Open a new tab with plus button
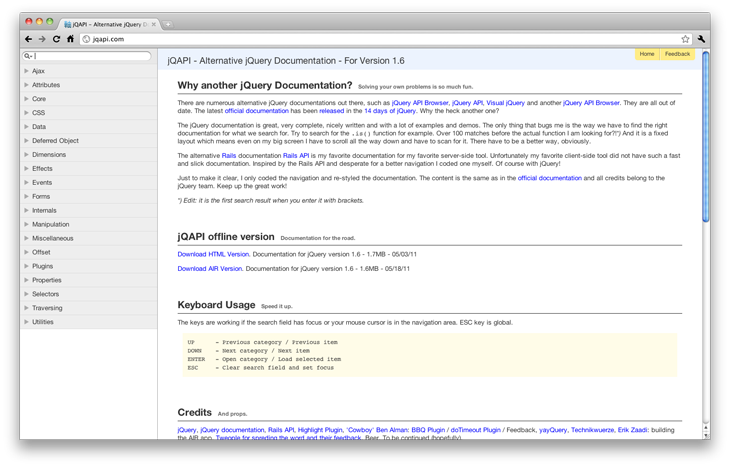 tap(168, 22)
